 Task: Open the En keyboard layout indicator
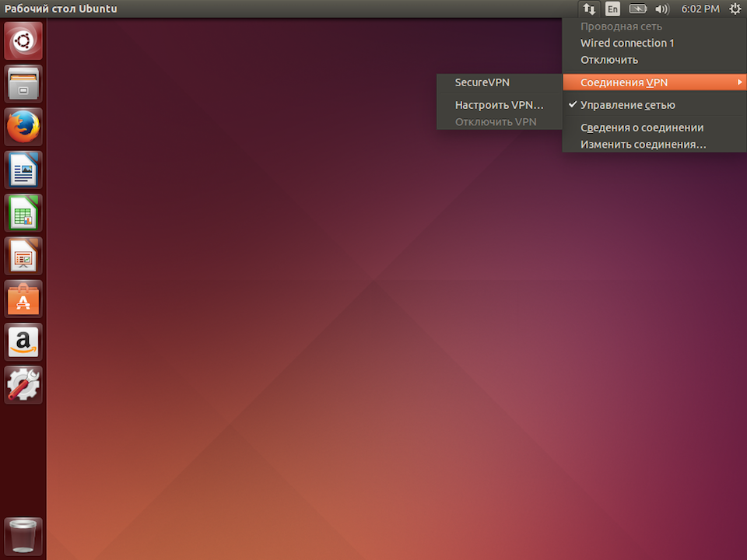612,9
